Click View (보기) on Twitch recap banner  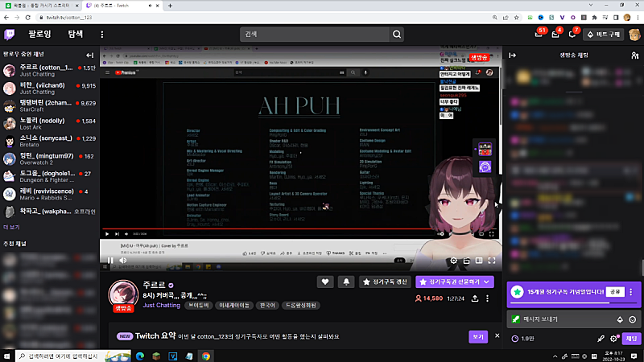click(478, 336)
